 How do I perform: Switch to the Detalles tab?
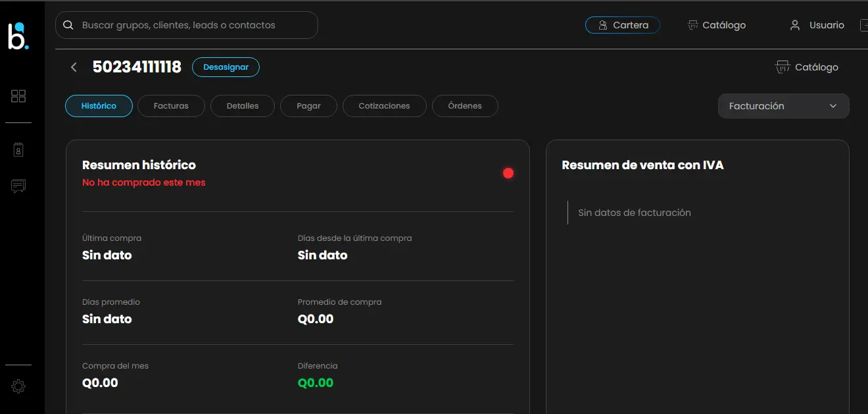243,106
